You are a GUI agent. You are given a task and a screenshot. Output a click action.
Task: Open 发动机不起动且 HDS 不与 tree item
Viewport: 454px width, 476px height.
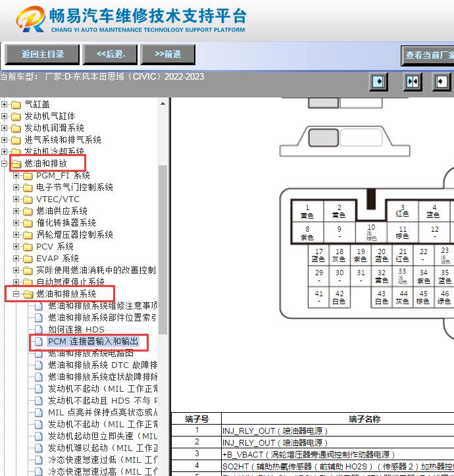pyautogui.click(x=103, y=400)
